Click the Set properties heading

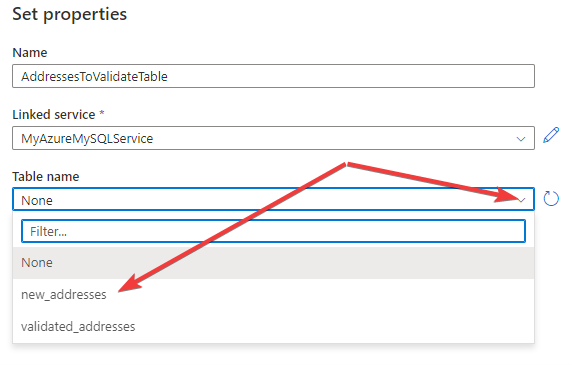tap(69, 15)
